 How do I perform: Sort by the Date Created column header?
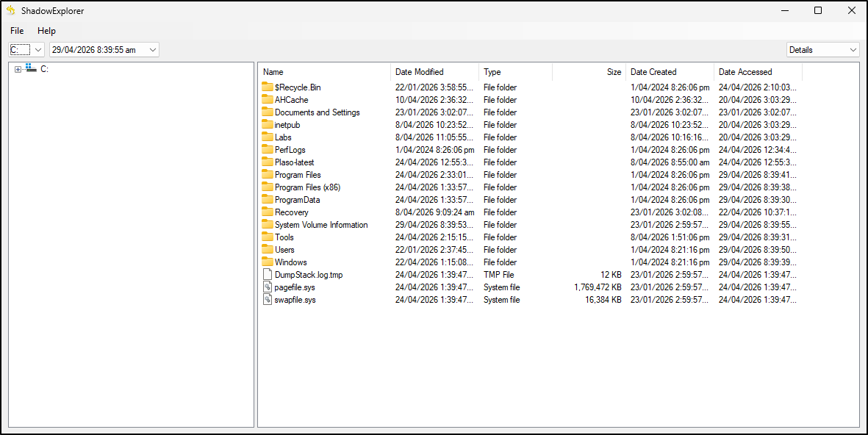670,72
